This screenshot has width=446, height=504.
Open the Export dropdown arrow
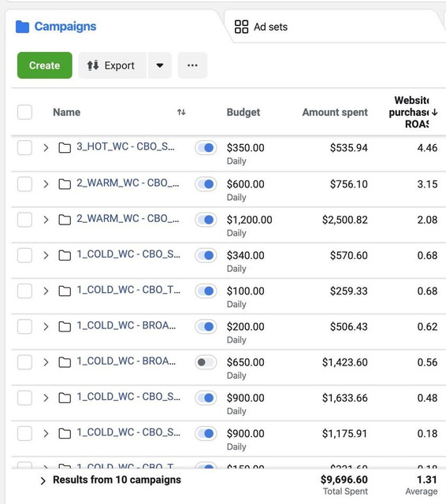pyautogui.click(x=159, y=65)
